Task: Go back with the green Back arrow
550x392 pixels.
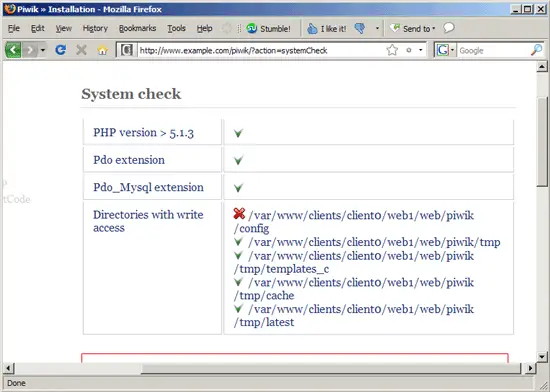Action: (13, 50)
